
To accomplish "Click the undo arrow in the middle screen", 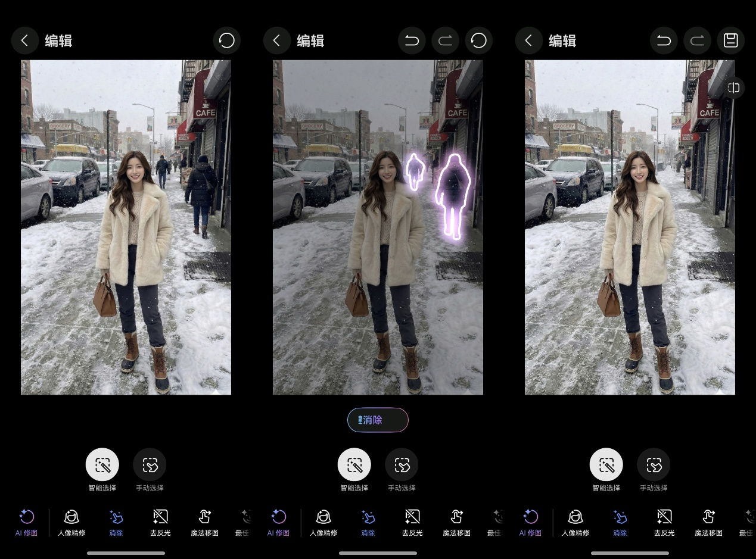I will coord(412,40).
